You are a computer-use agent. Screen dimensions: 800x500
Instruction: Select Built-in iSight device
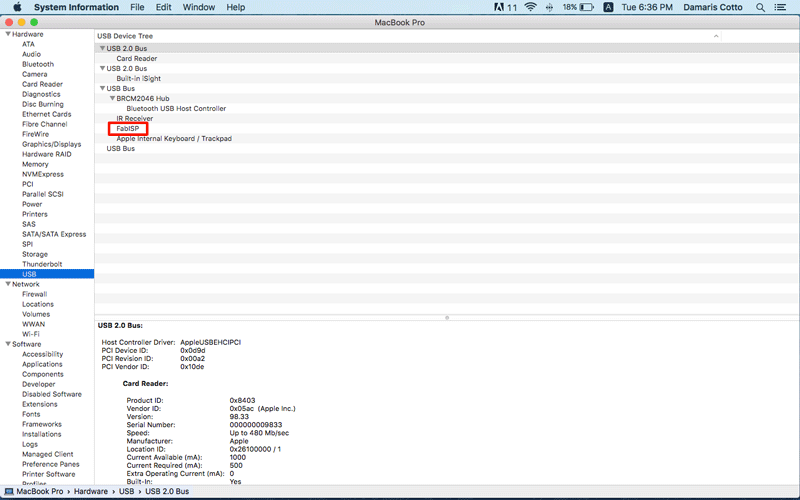click(x=138, y=79)
